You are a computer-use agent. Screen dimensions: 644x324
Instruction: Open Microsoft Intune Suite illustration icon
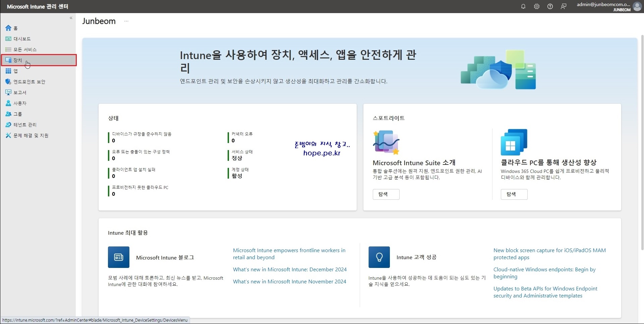386,142
